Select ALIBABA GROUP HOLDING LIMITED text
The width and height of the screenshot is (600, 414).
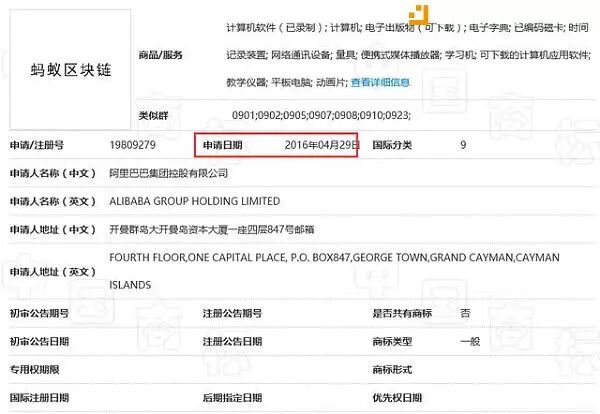coord(194,201)
